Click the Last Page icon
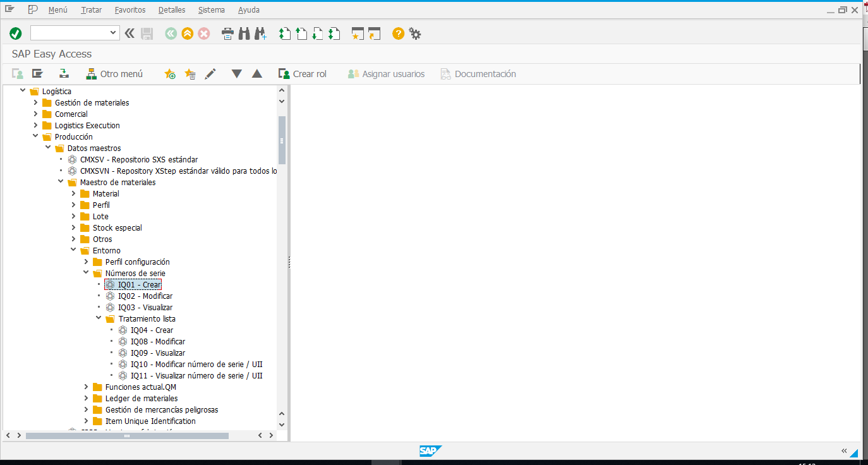This screenshot has height=465, width=868. pyautogui.click(x=334, y=33)
